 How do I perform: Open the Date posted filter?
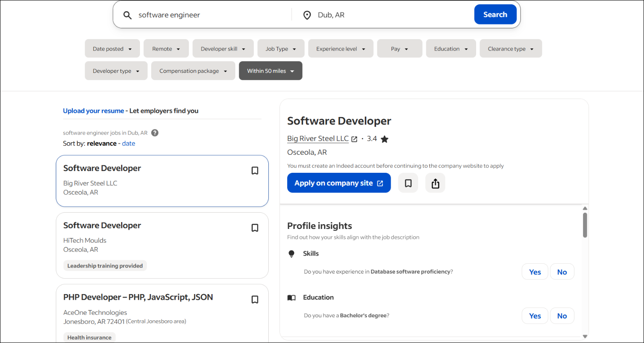tap(112, 48)
